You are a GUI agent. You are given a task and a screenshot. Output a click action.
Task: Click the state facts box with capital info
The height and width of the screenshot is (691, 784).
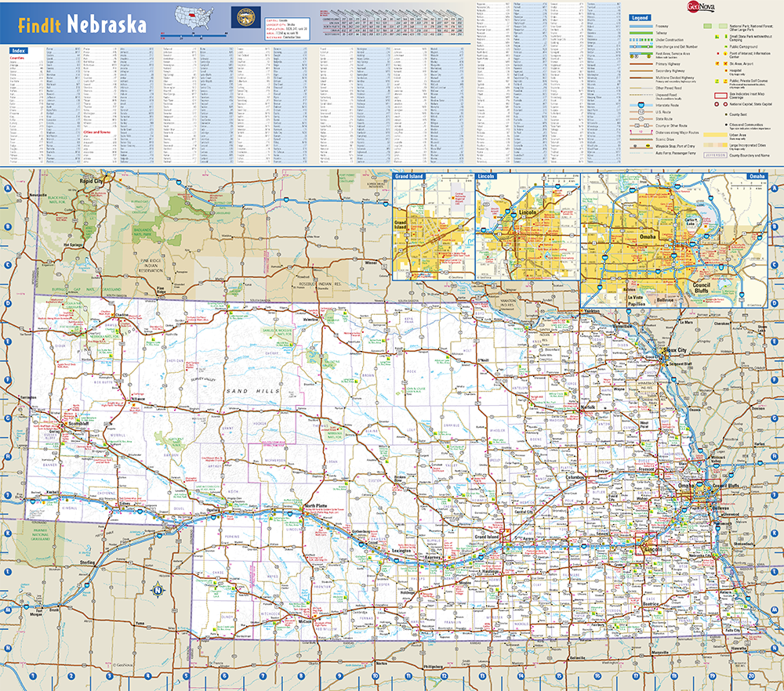click(287, 28)
